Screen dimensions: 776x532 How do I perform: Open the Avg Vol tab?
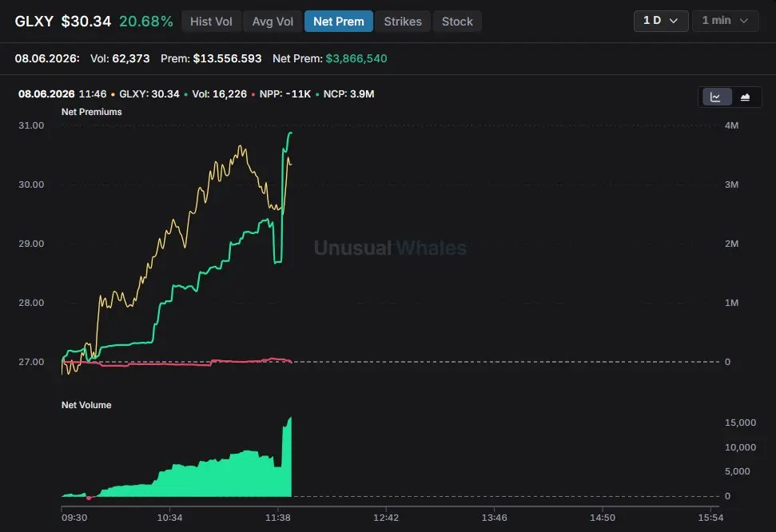click(273, 22)
